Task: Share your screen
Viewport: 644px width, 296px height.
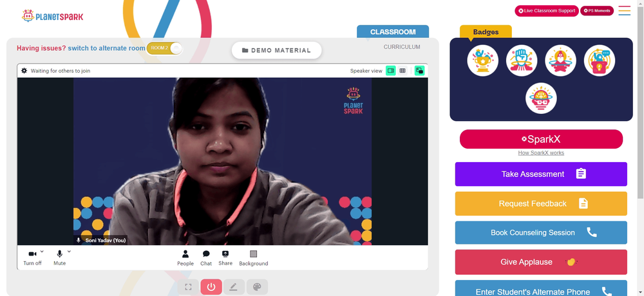Action: (x=225, y=258)
